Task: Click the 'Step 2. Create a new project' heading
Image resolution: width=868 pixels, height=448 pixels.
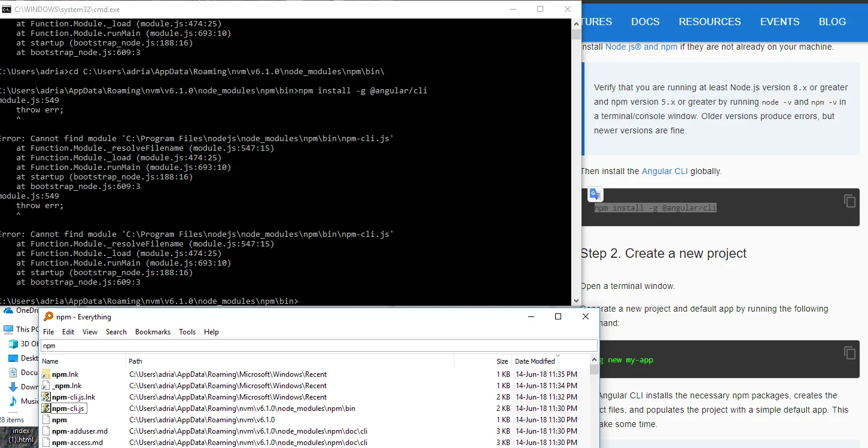Action: [x=663, y=254]
